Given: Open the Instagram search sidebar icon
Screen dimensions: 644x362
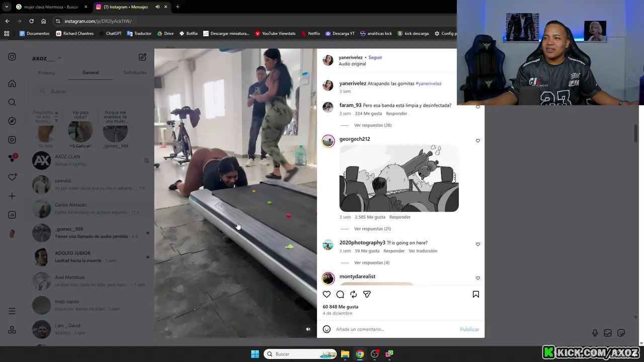Looking at the screenshot, I should coord(12,102).
